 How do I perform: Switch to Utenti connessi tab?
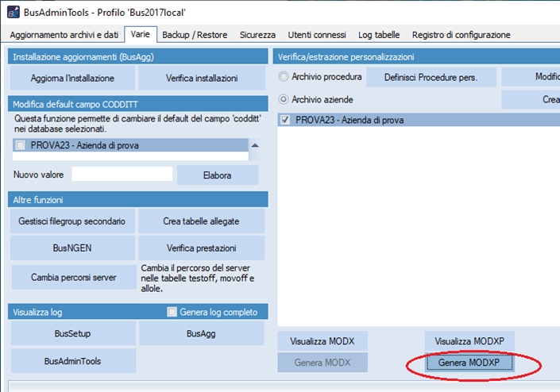tap(317, 35)
